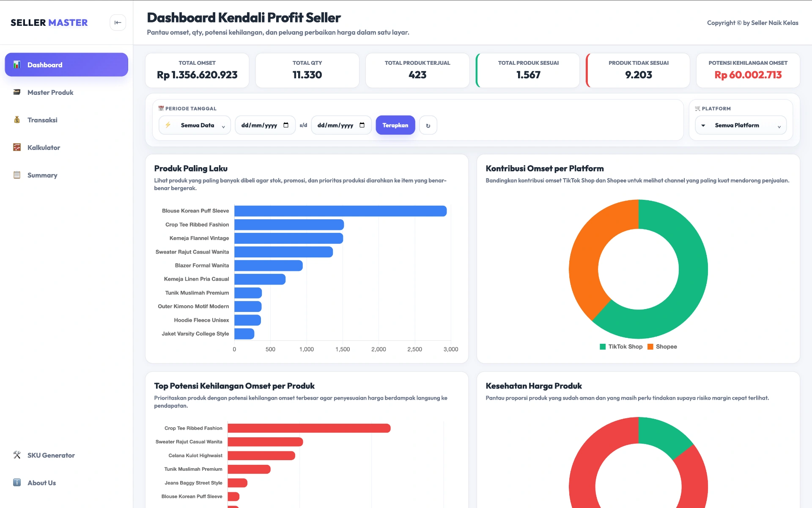Click the Blouse Korean Puff Sleeve red bar
812x508 pixels.
pos(233,497)
